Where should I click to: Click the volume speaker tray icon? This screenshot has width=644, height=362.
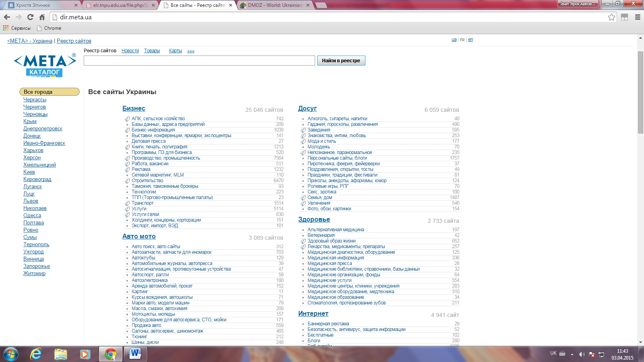click(582, 354)
